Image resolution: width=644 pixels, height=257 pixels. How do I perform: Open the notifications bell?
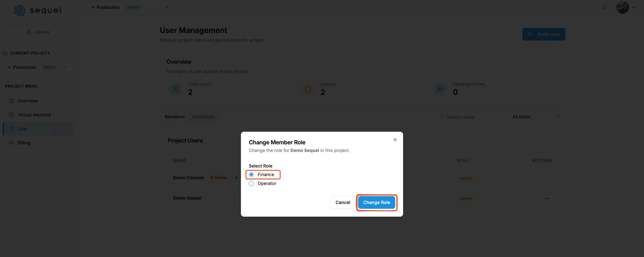[x=605, y=7]
